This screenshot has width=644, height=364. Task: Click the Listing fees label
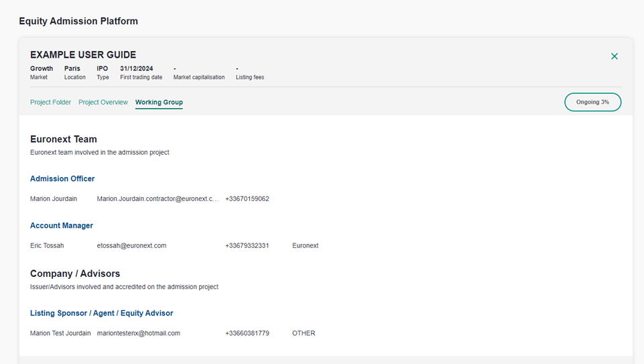250,77
